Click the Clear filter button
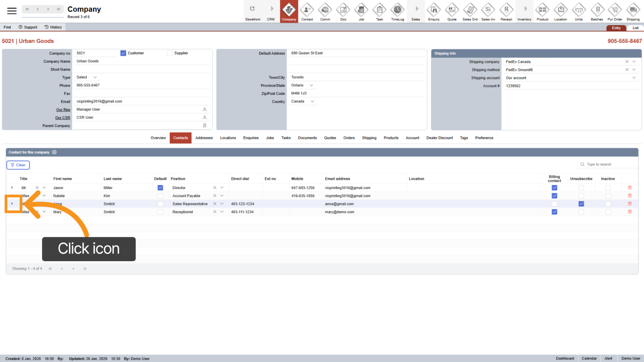The height and width of the screenshot is (362, 644). [18, 165]
